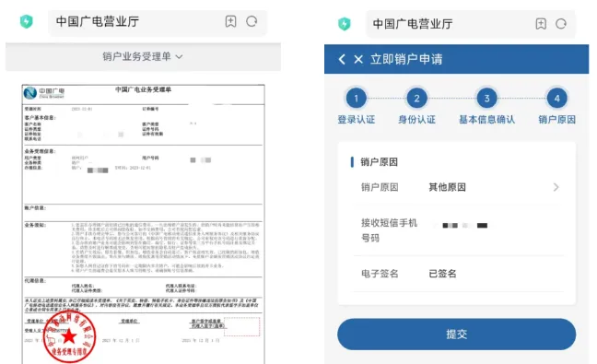Click the 业务受理信息 heading in document
Image resolution: width=597 pixels, height=364 pixels.
[41, 151]
